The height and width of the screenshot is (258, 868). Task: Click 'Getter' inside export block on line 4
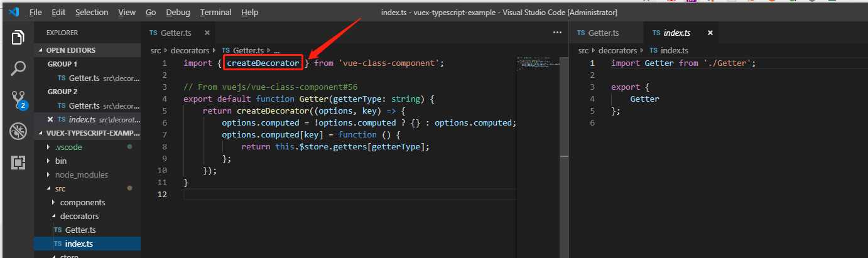645,99
